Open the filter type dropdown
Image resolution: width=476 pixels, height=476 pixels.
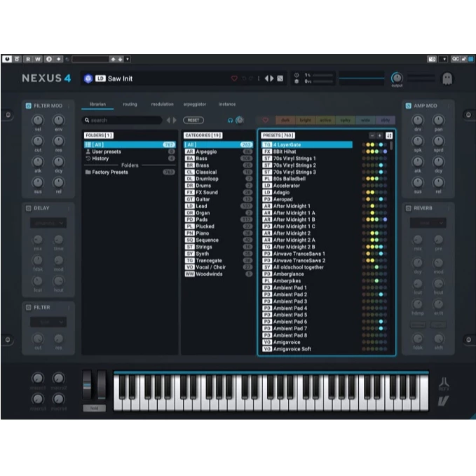click(x=48, y=322)
